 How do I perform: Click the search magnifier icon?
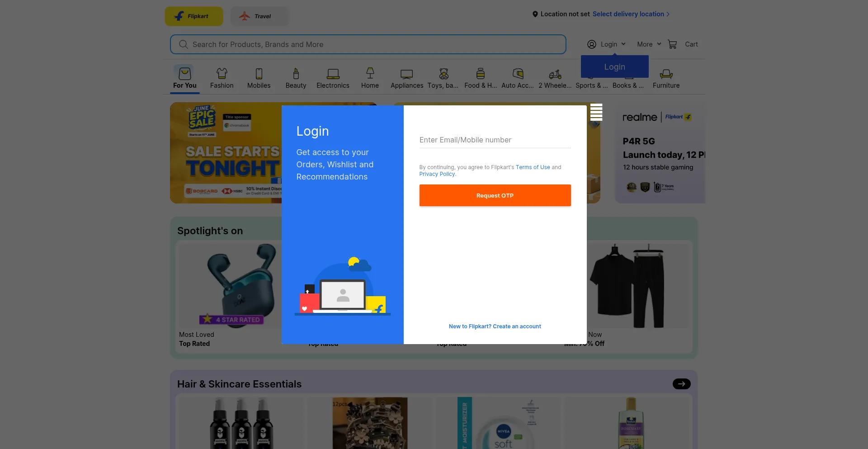pyautogui.click(x=183, y=44)
